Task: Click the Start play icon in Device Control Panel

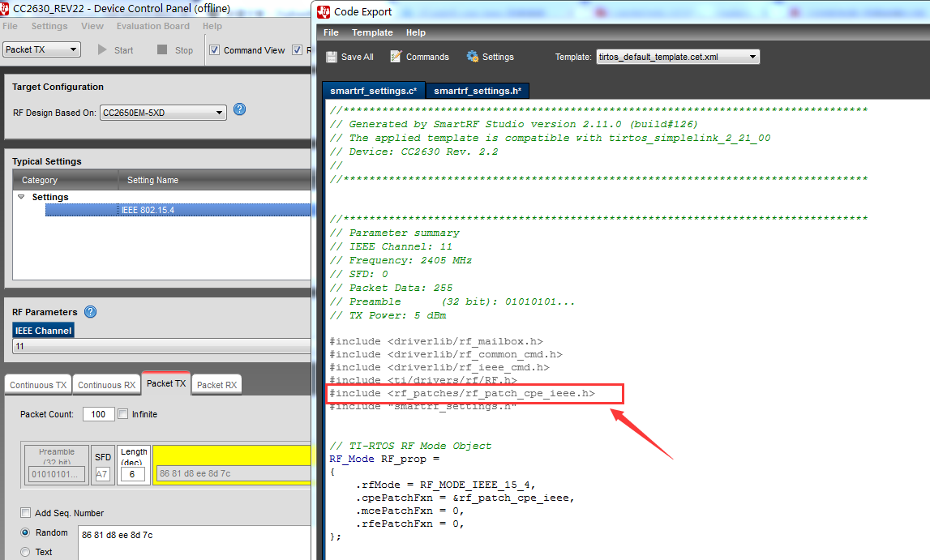Action: pyautogui.click(x=102, y=49)
